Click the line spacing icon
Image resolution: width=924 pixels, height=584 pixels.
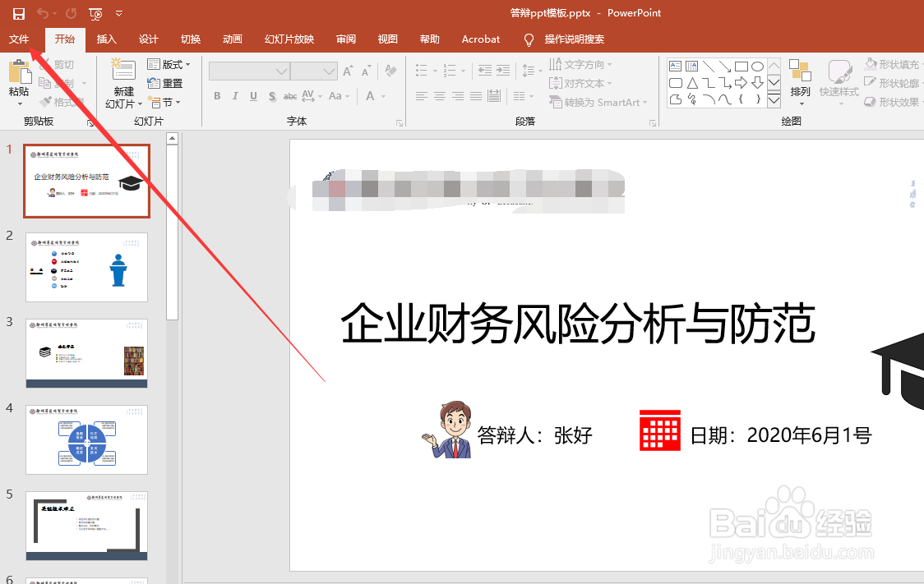tap(529, 71)
